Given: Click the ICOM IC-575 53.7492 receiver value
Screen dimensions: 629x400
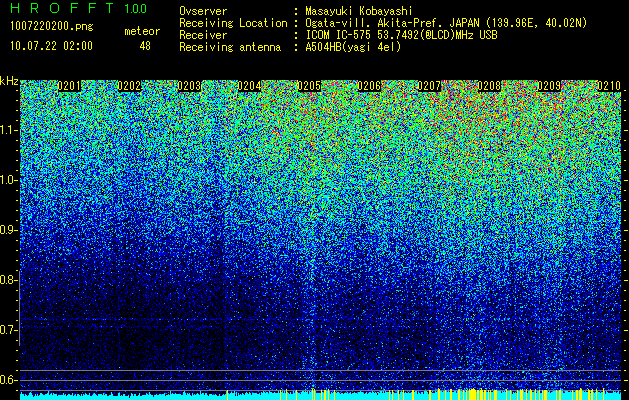Looking at the screenshot, I should tap(401, 35).
